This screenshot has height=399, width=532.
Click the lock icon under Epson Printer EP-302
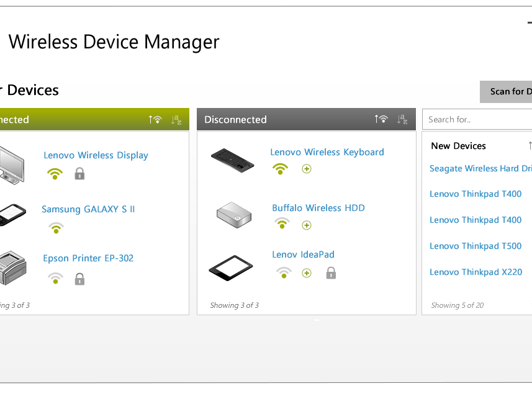coord(79,279)
